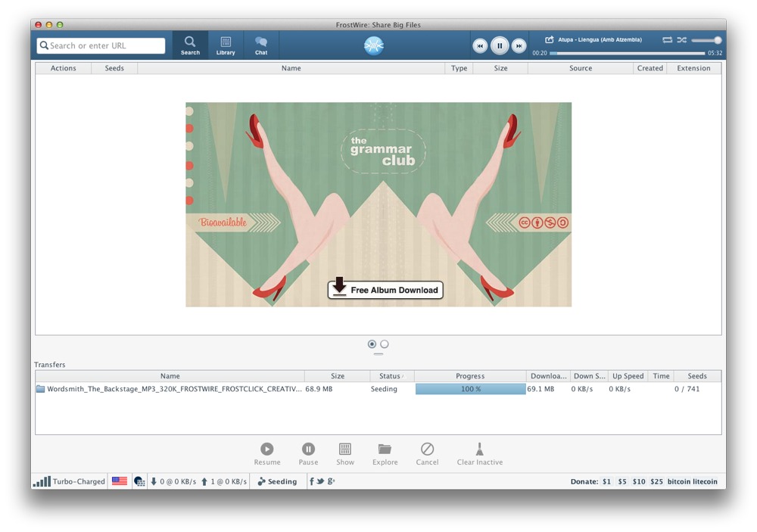The image size is (757, 532).
Task: Cancel the selected transfer
Action: point(427,454)
